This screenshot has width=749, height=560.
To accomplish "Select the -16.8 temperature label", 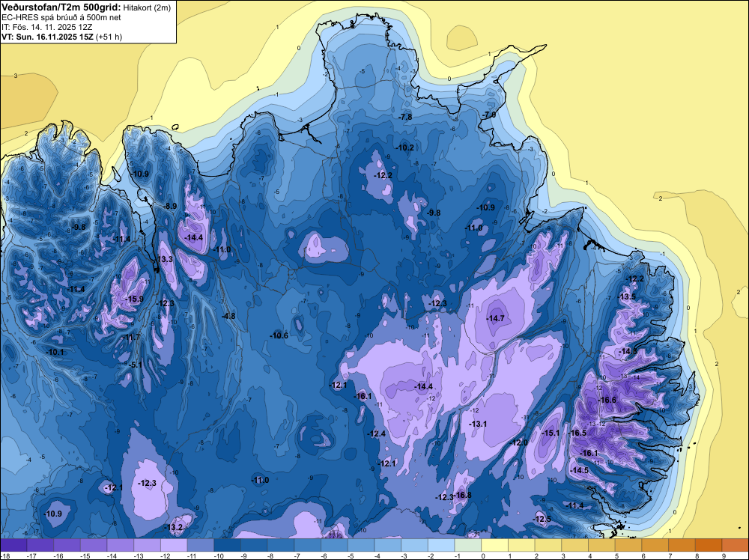I will tap(462, 495).
